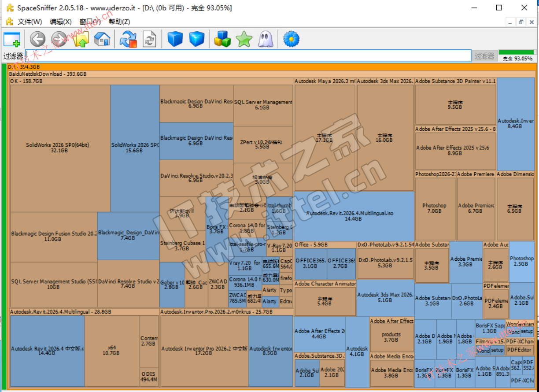Click the master rescan refresh icon
Image resolution: width=539 pixels, height=392 pixels.
click(128, 39)
